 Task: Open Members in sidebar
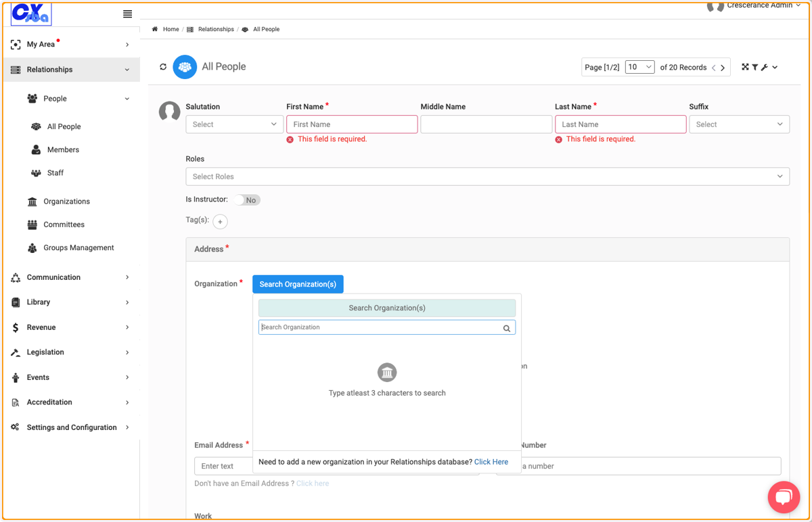pyautogui.click(x=63, y=149)
